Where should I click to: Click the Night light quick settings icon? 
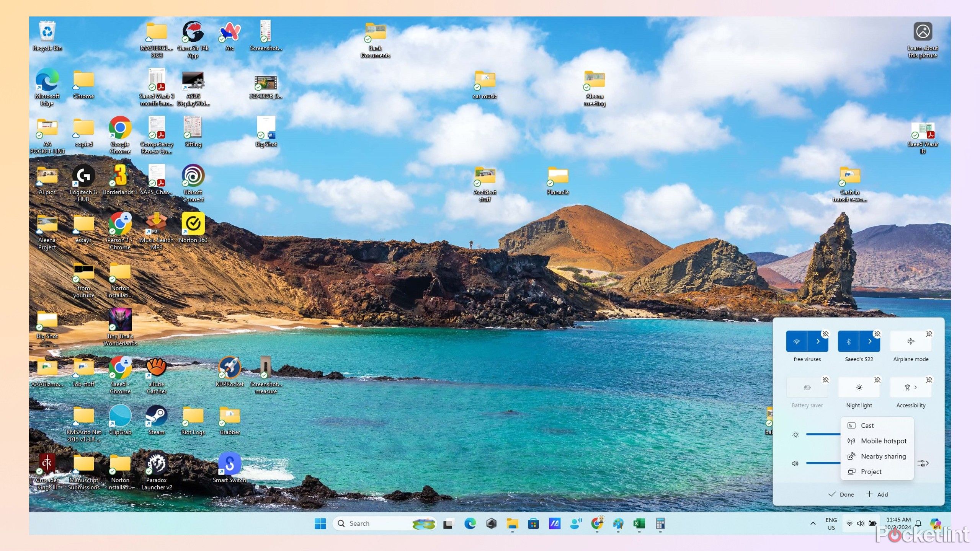tap(859, 388)
